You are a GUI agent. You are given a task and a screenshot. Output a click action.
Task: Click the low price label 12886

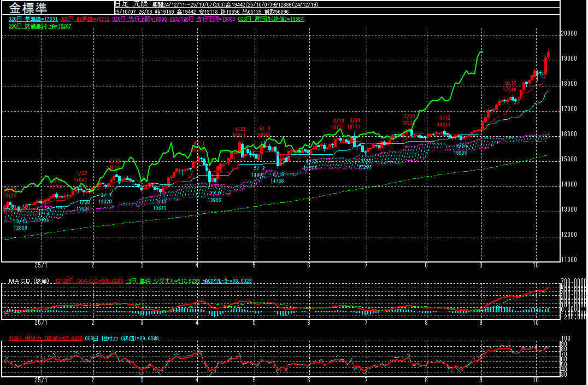click(20, 227)
